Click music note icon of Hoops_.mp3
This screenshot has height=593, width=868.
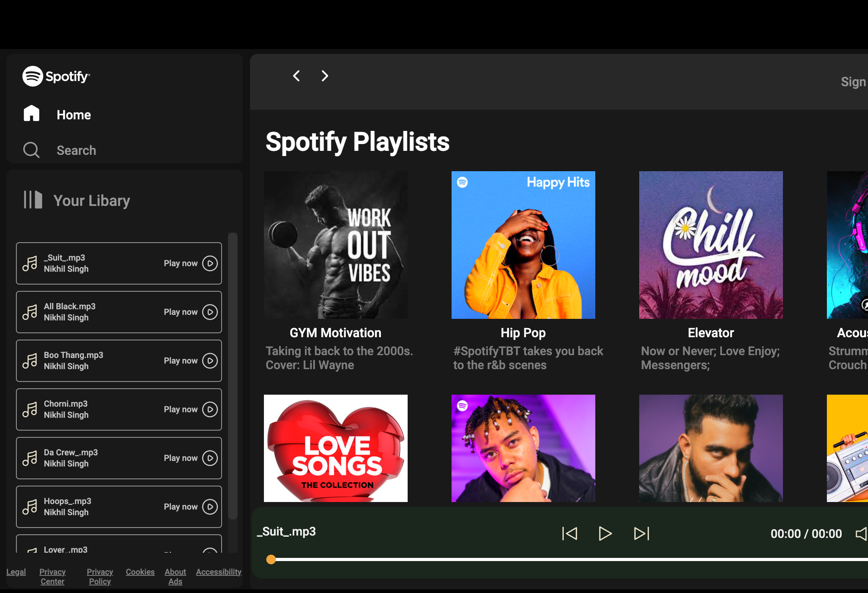[30, 507]
